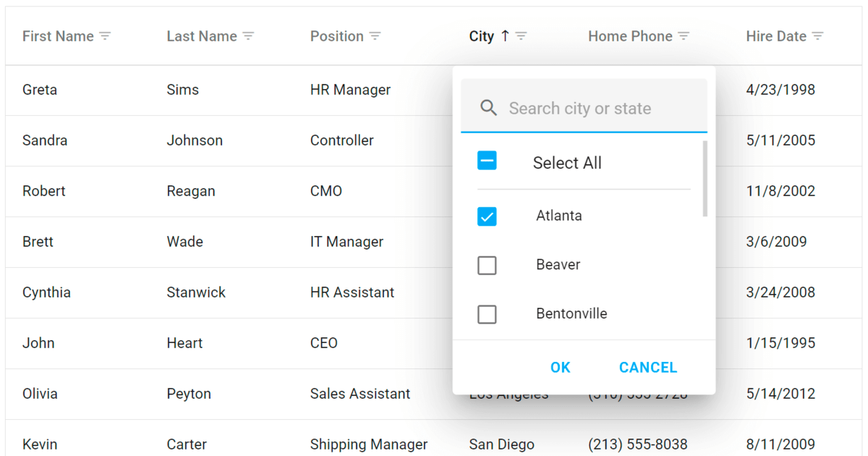Uncheck the Atlanta checkbox

tap(487, 216)
